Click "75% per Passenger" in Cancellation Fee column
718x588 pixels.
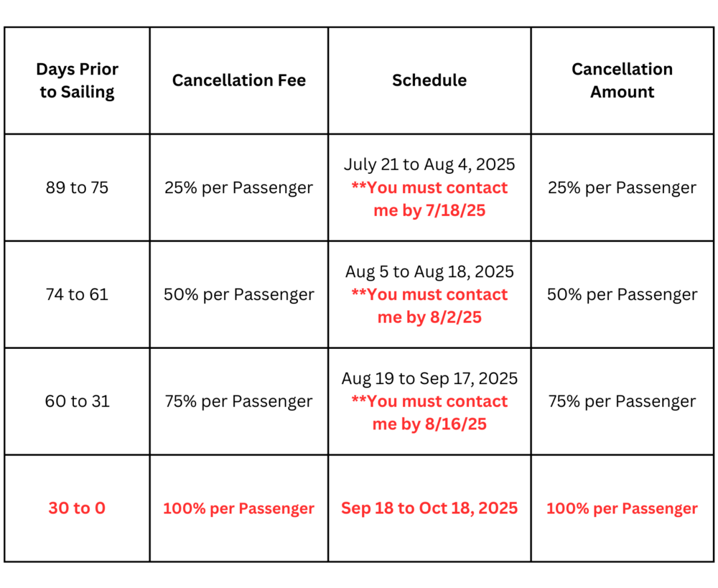(x=239, y=401)
